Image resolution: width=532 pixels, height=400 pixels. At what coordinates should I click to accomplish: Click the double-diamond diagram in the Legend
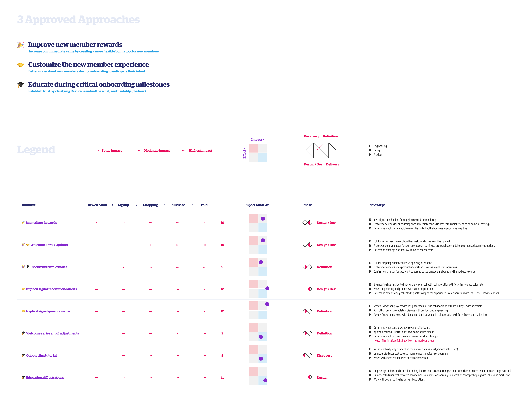click(321, 150)
